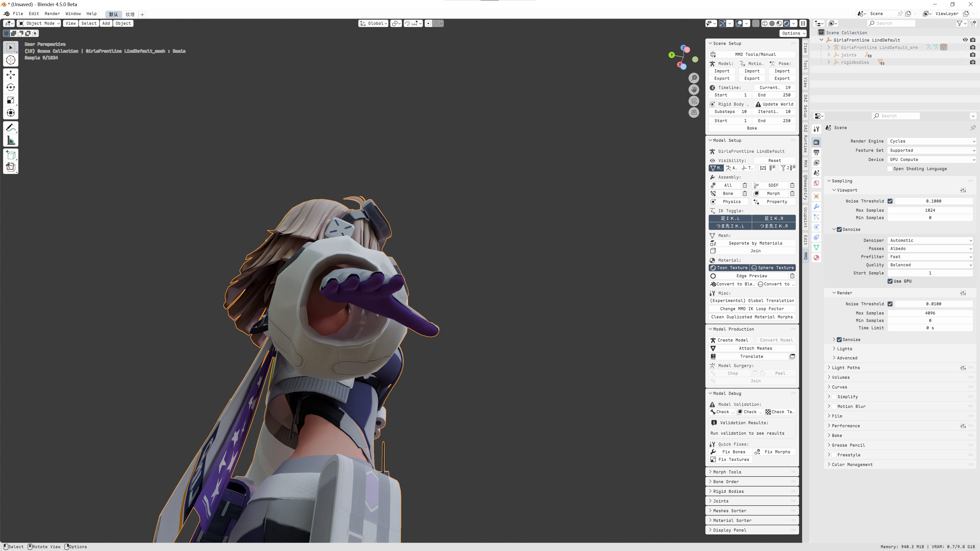Viewport: 980px width, 551px height.
Task: Open the Denoiser dropdown
Action: point(930,240)
